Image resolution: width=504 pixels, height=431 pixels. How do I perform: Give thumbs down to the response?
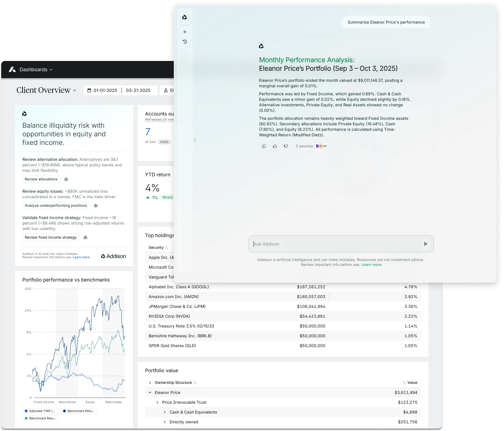(286, 146)
